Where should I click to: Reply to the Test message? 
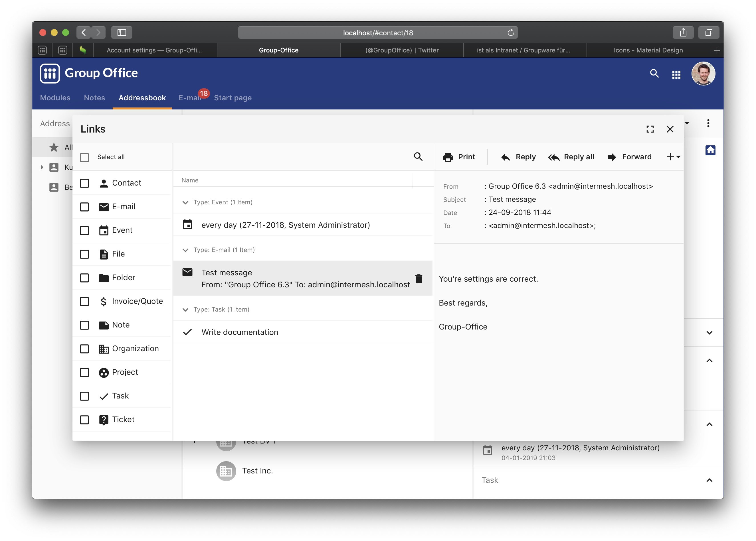coord(518,157)
